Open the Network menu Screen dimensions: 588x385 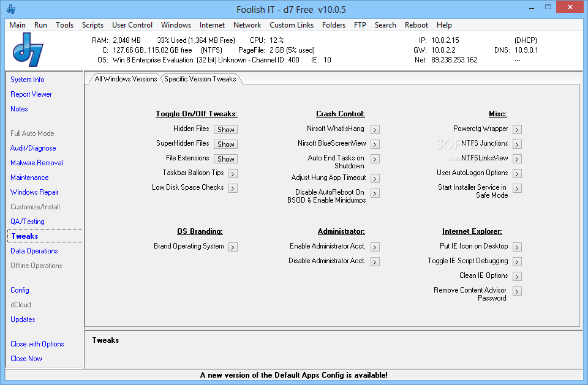[247, 24]
